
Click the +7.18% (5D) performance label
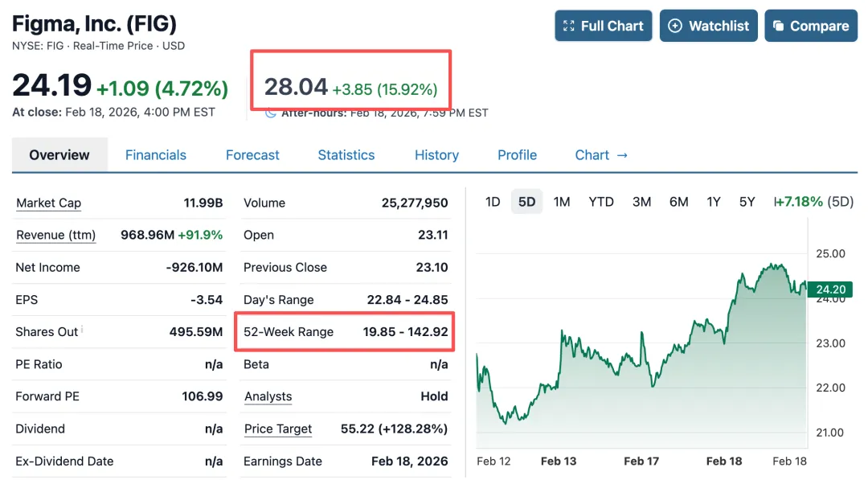pos(813,202)
